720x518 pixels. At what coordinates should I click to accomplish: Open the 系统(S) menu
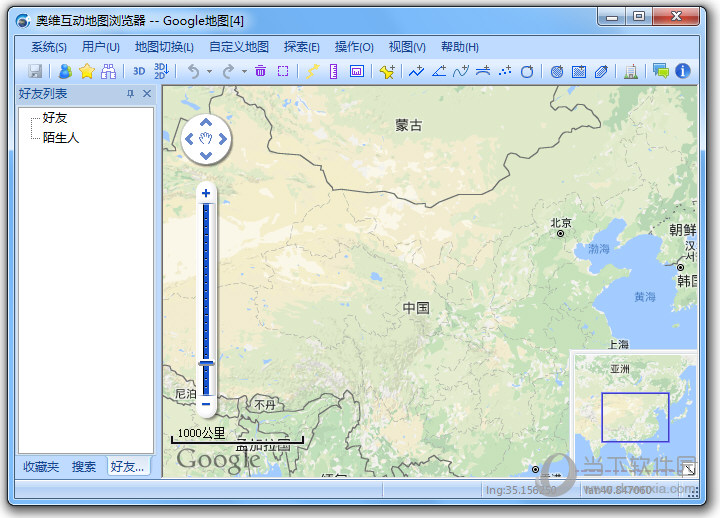(x=49, y=47)
